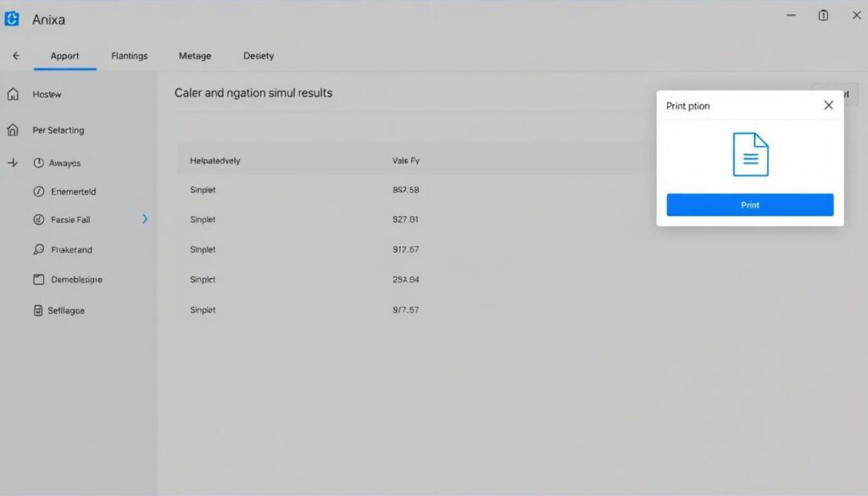Screen dimensions: 868x496
Task: Click the Enemerteld sidebar icon
Action: [x=38, y=192]
